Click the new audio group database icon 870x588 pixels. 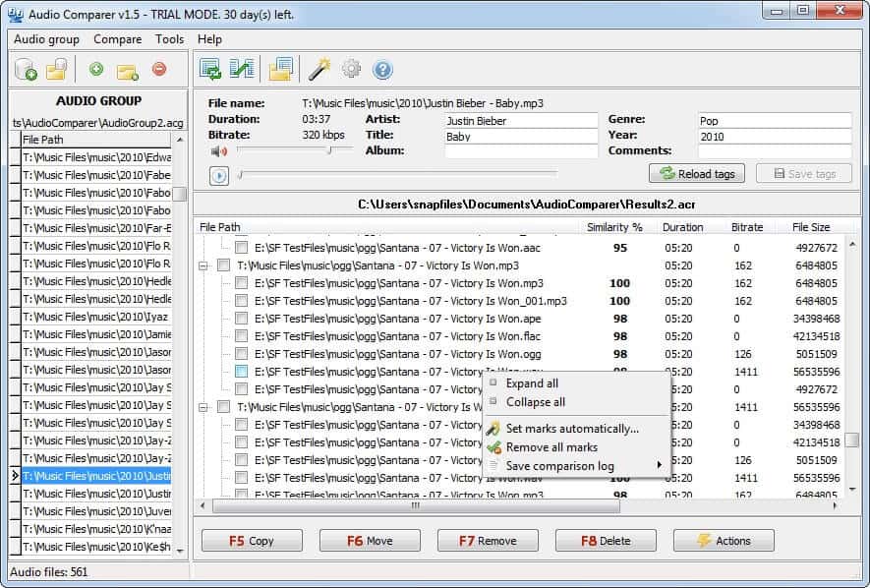(x=26, y=69)
